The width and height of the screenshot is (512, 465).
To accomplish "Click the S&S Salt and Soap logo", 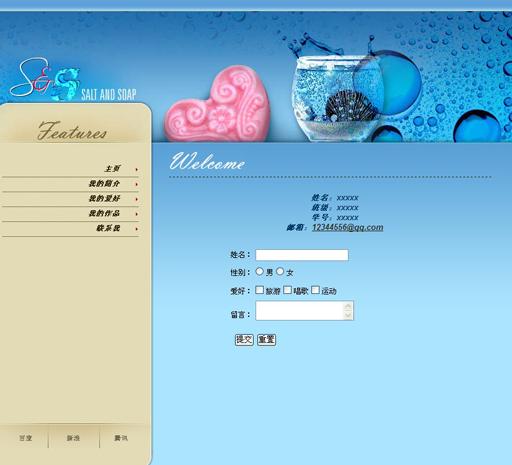I will (x=73, y=80).
